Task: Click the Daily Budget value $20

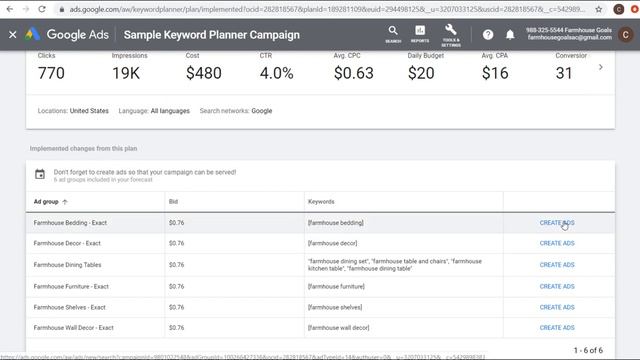Action: tap(421, 73)
